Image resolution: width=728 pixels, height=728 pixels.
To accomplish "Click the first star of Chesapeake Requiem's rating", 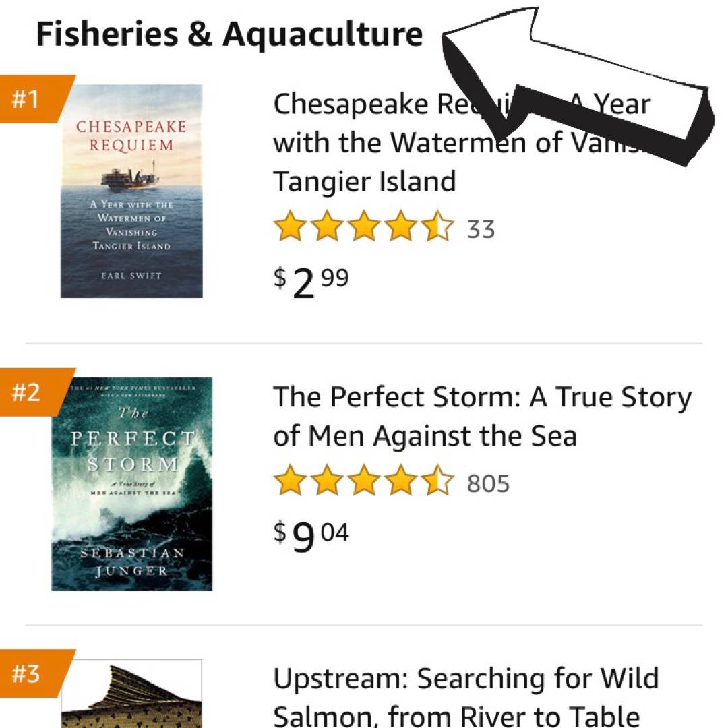I will click(x=291, y=226).
